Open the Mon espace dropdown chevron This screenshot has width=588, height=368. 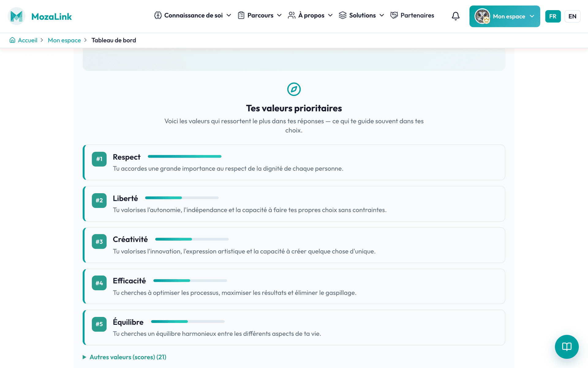click(532, 16)
